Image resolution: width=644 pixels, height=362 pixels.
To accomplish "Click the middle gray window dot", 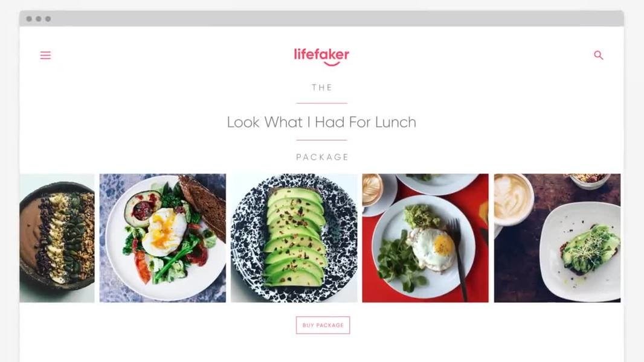I will tap(39, 19).
